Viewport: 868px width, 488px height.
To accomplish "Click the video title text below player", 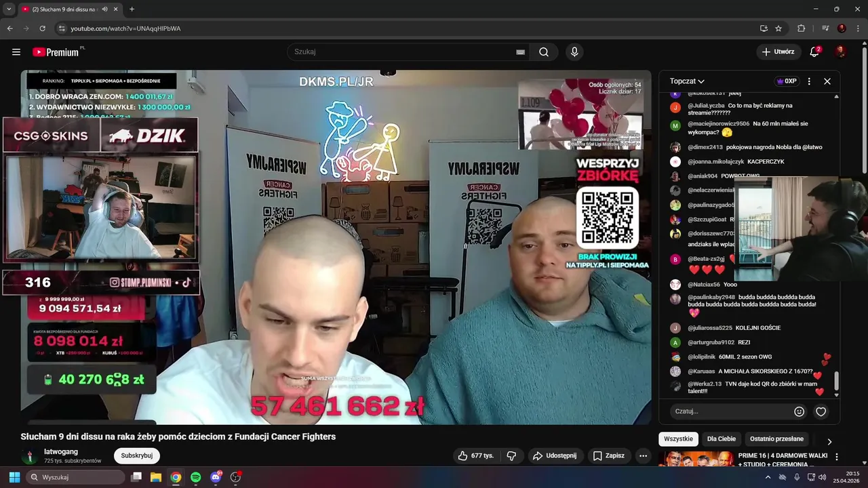I will click(x=178, y=436).
